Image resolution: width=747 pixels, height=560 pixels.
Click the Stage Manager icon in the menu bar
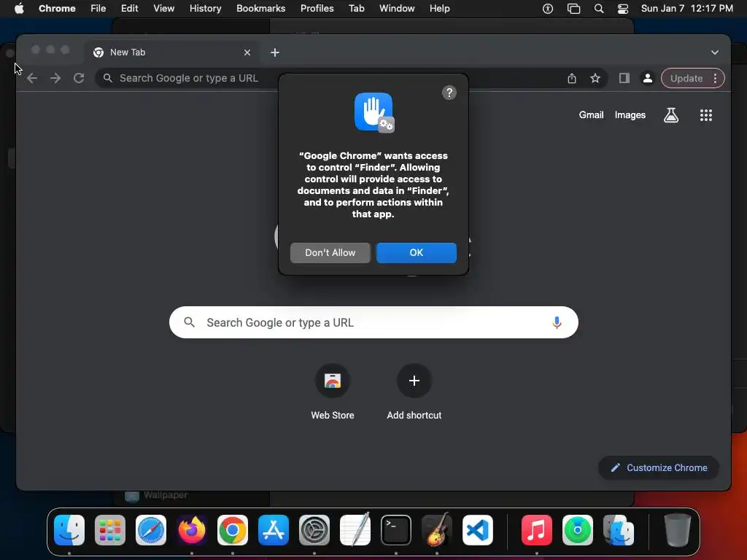point(573,8)
